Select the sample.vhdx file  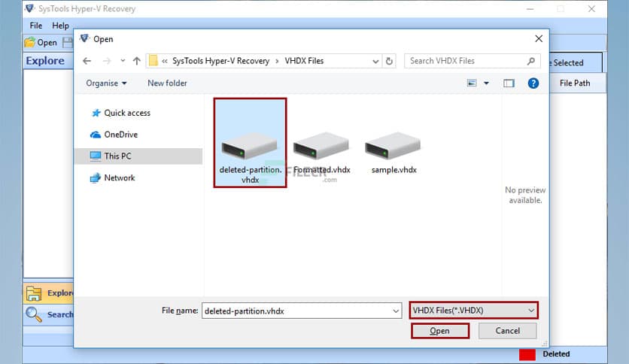[x=394, y=154]
